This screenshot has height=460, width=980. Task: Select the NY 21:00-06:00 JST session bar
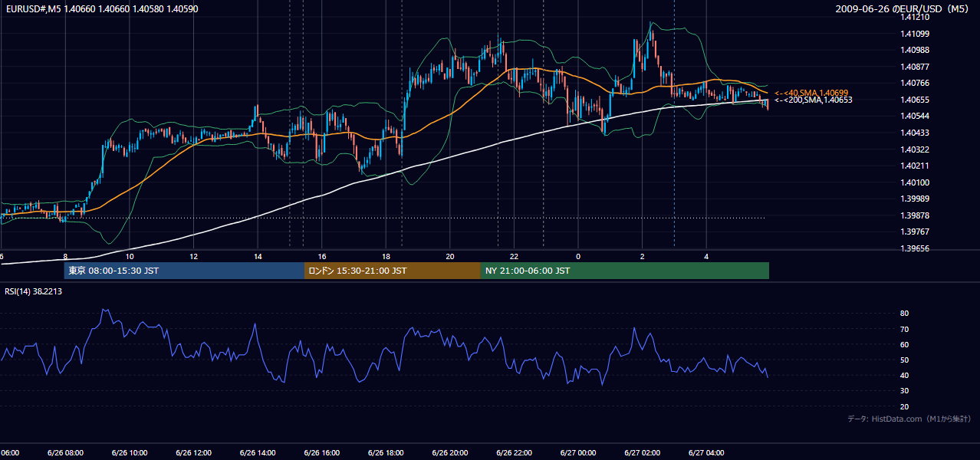point(625,271)
